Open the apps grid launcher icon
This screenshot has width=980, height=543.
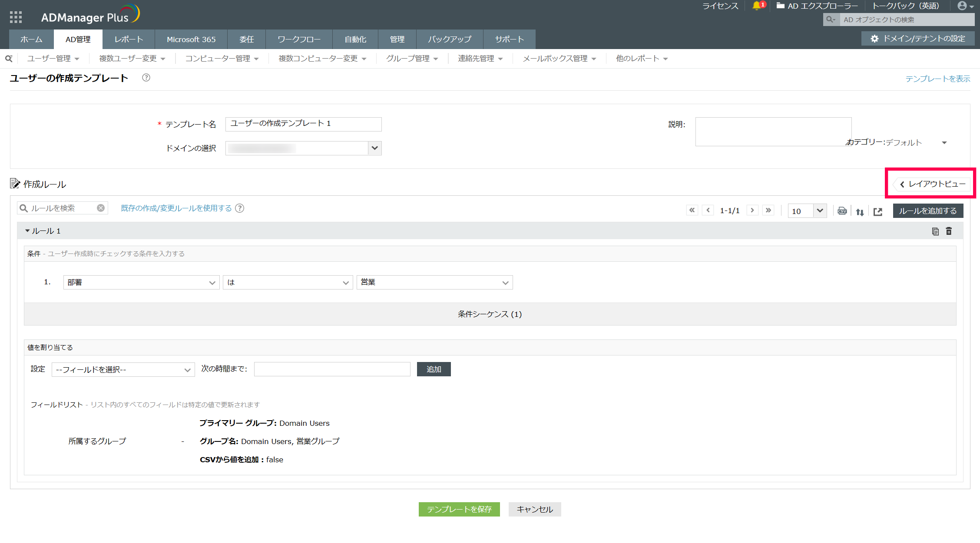click(x=16, y=17)
